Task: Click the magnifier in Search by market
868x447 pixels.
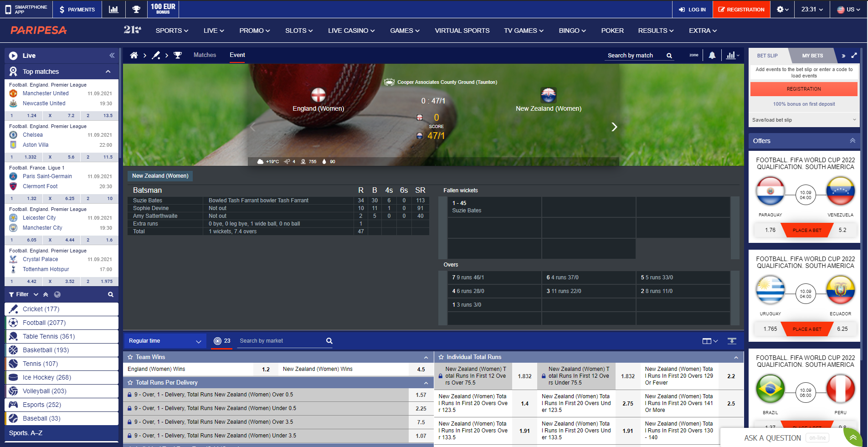Action: click(x=329, y=341)
